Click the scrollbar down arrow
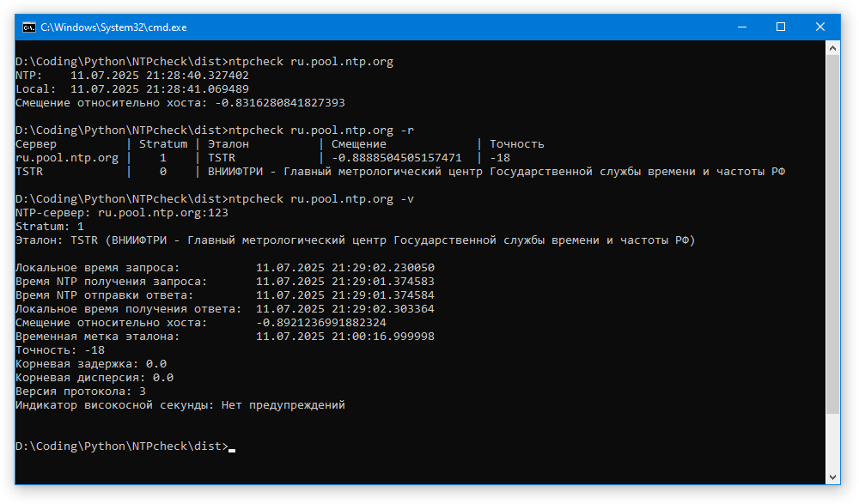The height and width of the screenshot is (504, 859). point(833,477)
